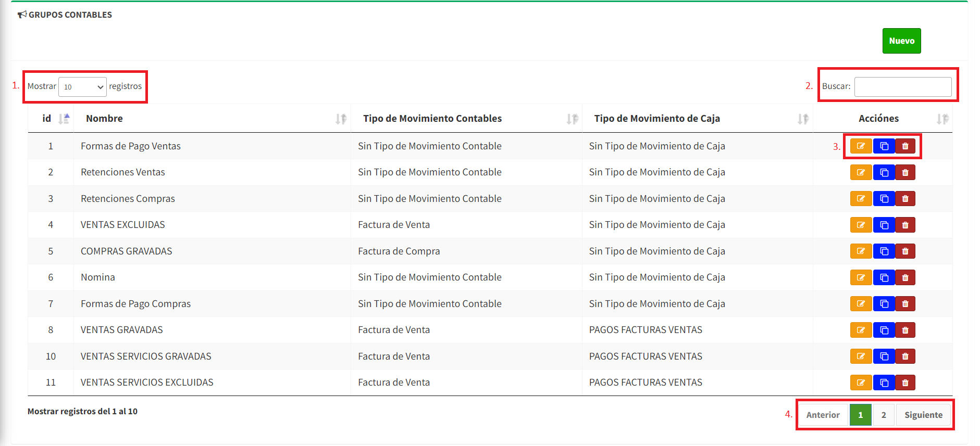Edit the VENTAS SERVICIOS EXCLUIDAS row

[x=860, y=383]
